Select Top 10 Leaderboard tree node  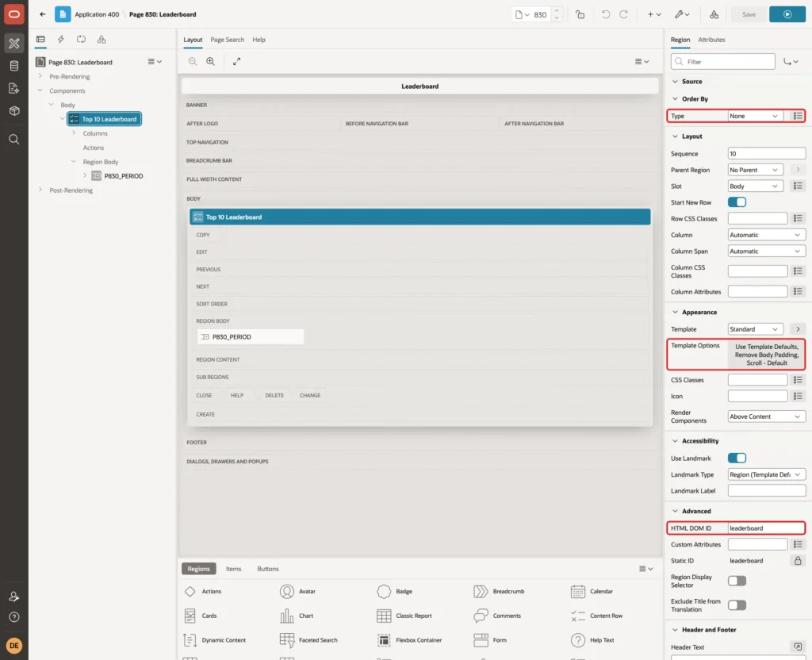104,119
